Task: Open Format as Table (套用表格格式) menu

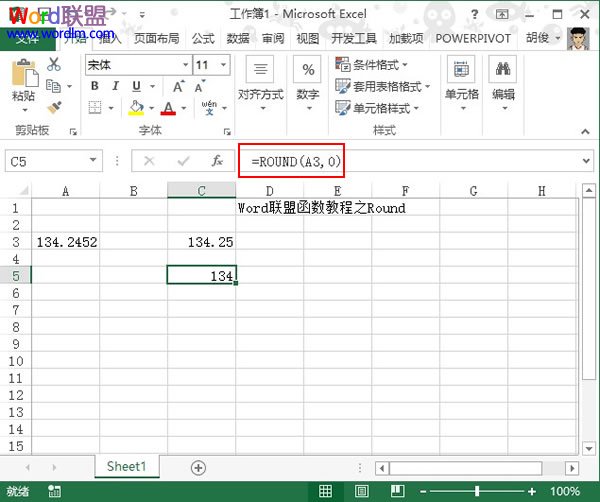Action: point(383,86)
